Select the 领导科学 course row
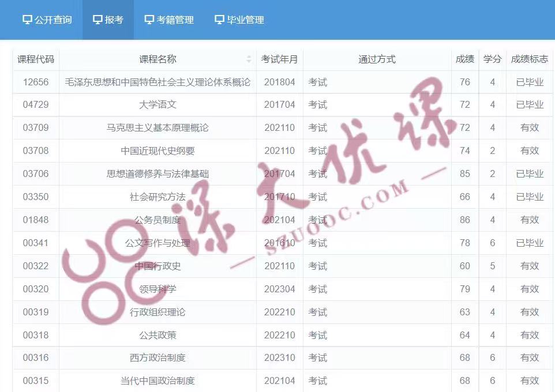This screenshot has width=555, height=392. [156, 289]
